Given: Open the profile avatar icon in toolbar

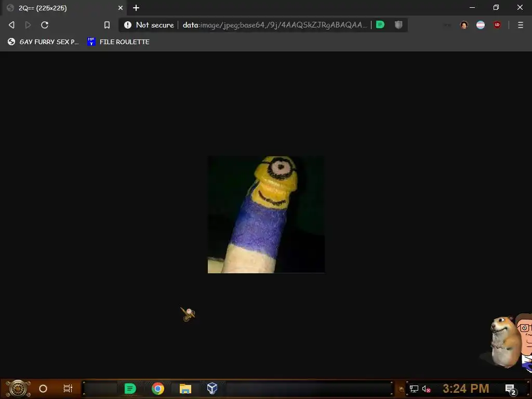Looking at the screenshot, I should 464,25.
